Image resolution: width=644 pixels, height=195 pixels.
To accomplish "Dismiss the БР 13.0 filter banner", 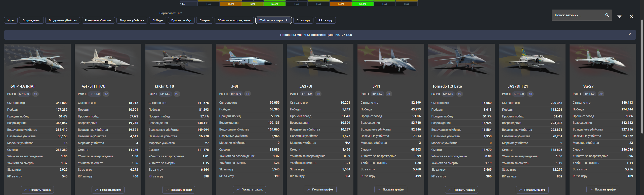I will (x=630, y=34).
